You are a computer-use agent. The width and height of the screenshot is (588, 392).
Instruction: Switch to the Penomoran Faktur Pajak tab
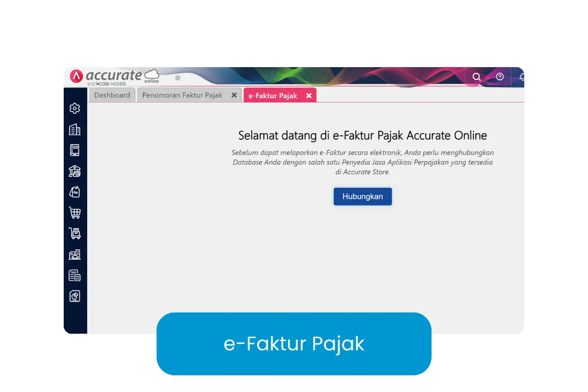182,95
